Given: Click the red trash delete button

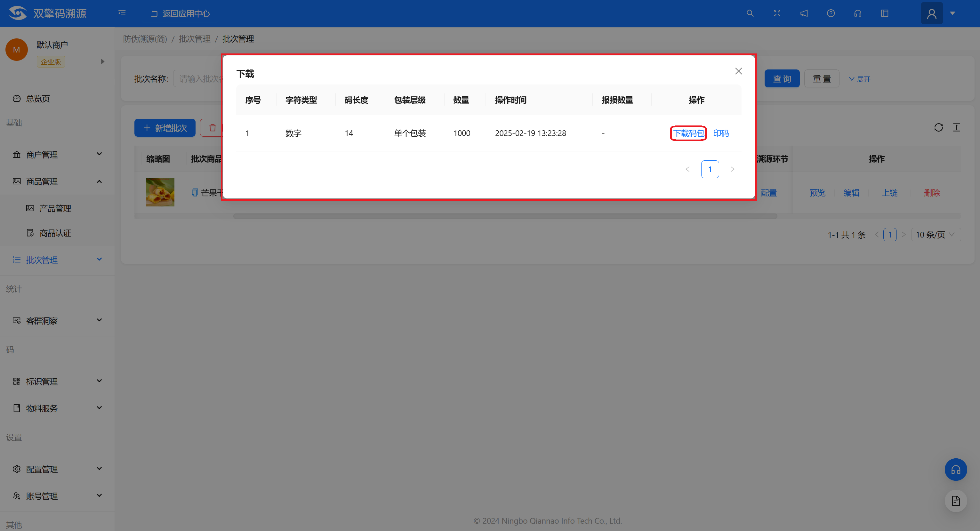Looking at the screenshot, I should [x=212, y=128].
